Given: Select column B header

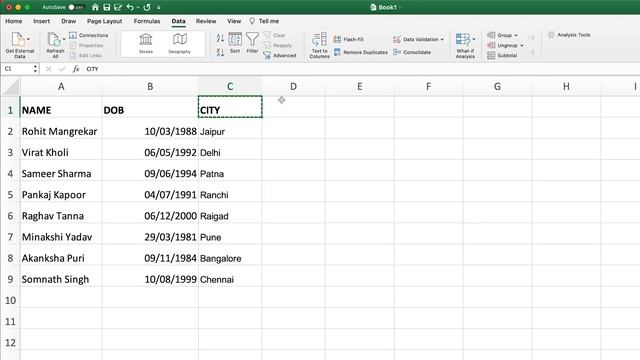Looking at the screenshot, I should pyautogui.click(x=150, y=87).
